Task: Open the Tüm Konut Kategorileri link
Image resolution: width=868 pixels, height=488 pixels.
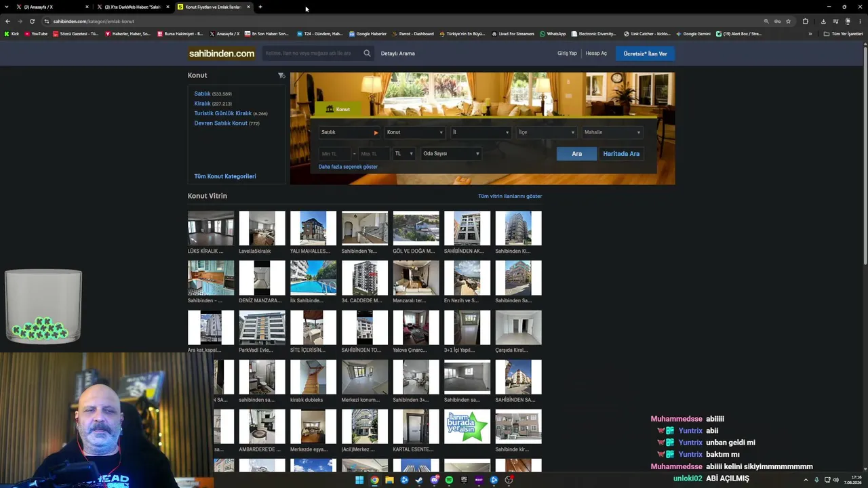Action: pyautogui.click(x=225, y=176)
